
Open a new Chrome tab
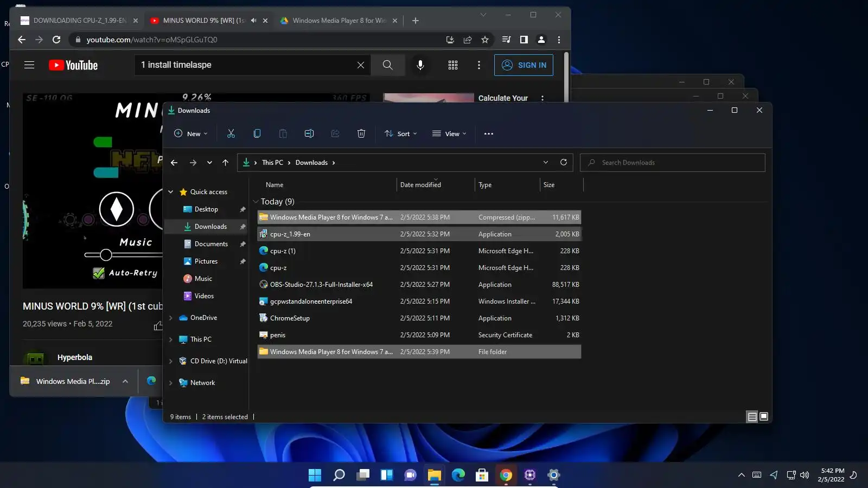point(416,21)
